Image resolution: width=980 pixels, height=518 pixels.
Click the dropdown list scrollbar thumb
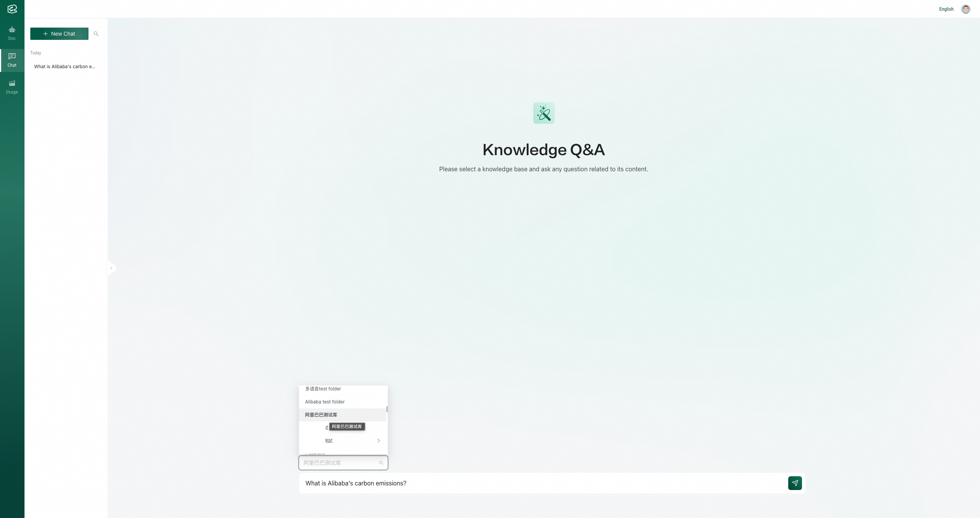387,409
